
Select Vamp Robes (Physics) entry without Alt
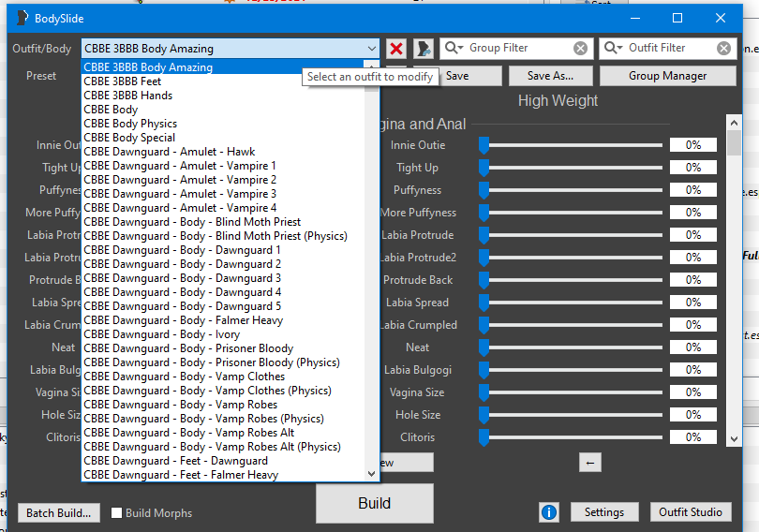pyautogui.click(x=222, y=418)
